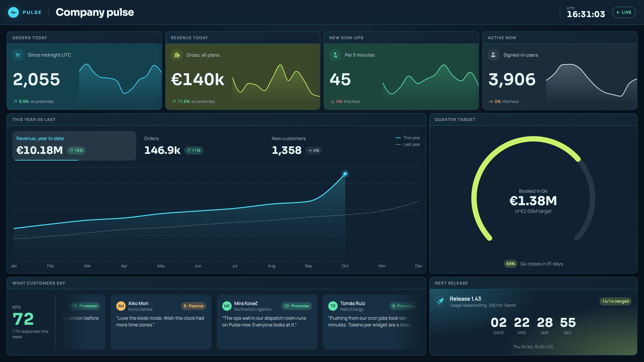Click the wallet icon in Revenue Today
This screenshot has height=362, width=644.
point(177,55)
